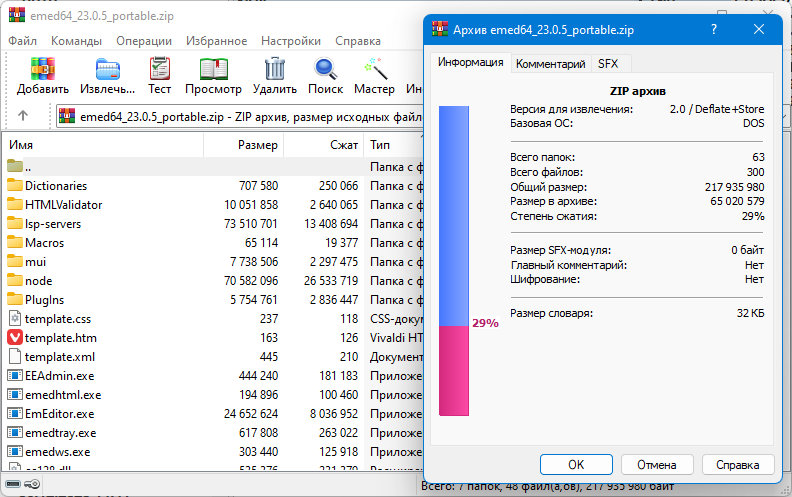
Task: Open the Избранное menu
Action: pyautogui.click(x=217, y=41)
